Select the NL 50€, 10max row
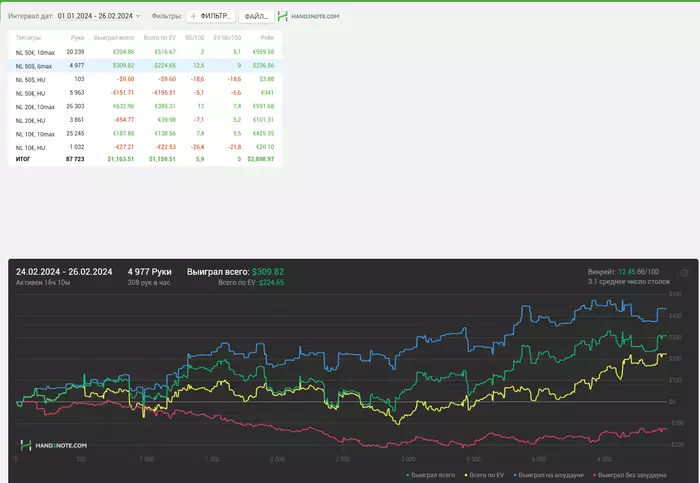Screen dimensions: 700x483 145,52
